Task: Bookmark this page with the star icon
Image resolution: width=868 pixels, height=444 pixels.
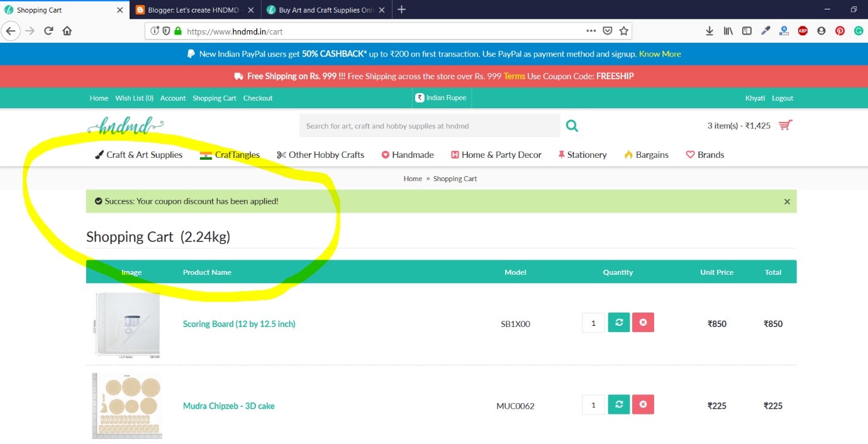Action: [624, 31]
